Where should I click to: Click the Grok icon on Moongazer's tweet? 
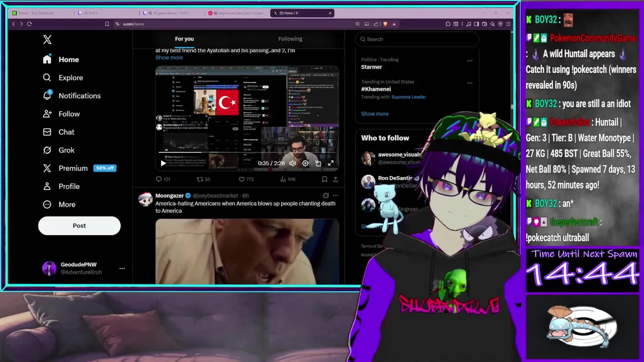click(x=326, y=196)
